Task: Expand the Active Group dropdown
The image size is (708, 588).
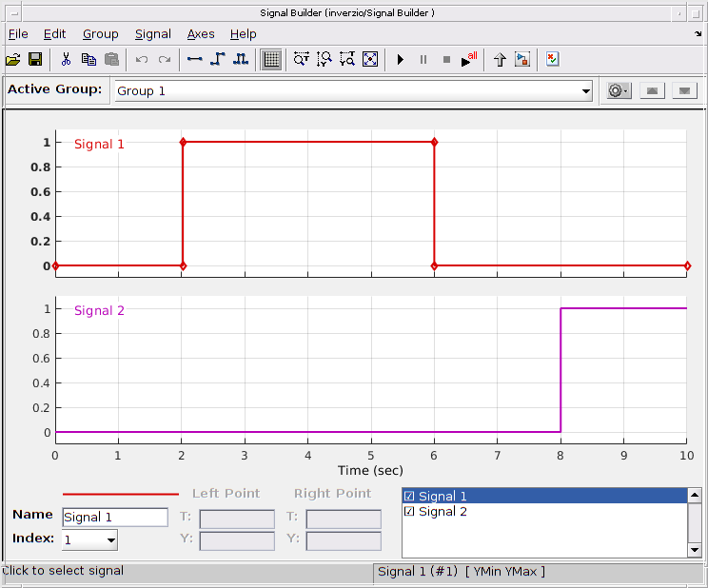Action: click(x=585, y=91)
